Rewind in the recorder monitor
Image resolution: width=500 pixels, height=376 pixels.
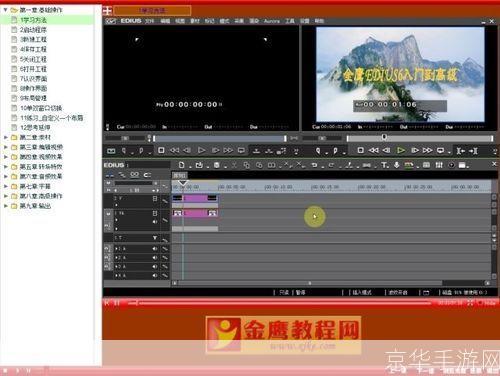point(373,151)
